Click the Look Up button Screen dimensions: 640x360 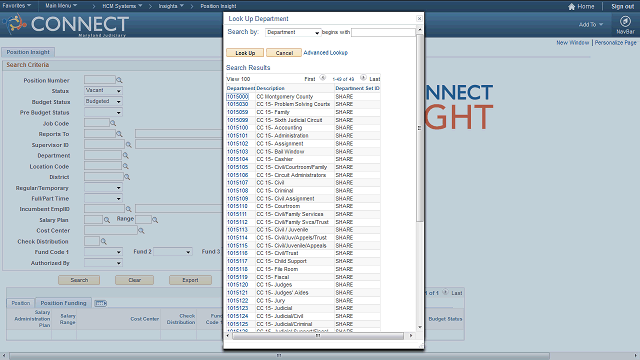point(245,53)
